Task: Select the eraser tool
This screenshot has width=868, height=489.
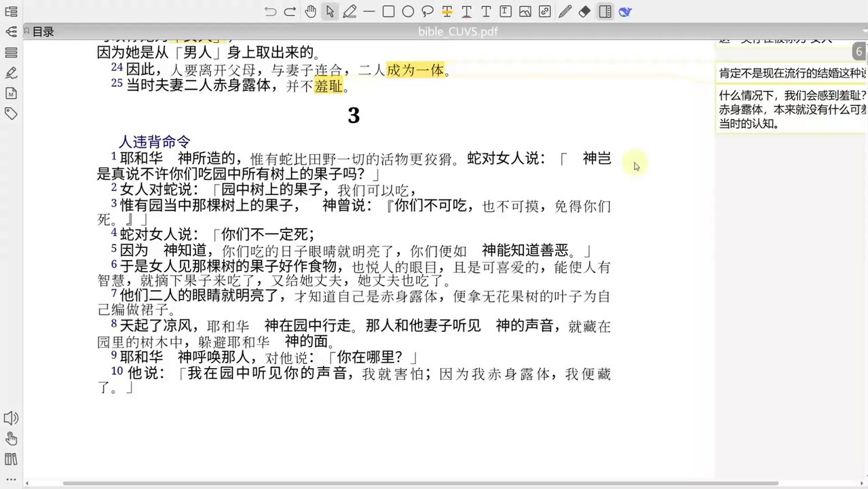Action: pyautogui.click(x=584, y=12)
